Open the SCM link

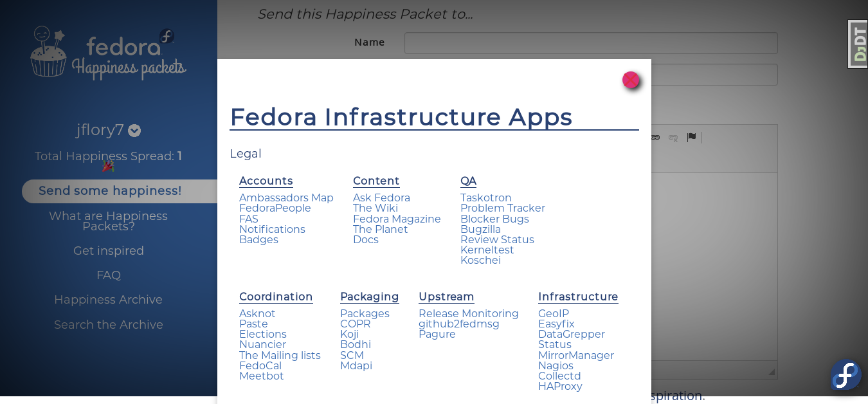pyautogui.click(x=352, y=356)
